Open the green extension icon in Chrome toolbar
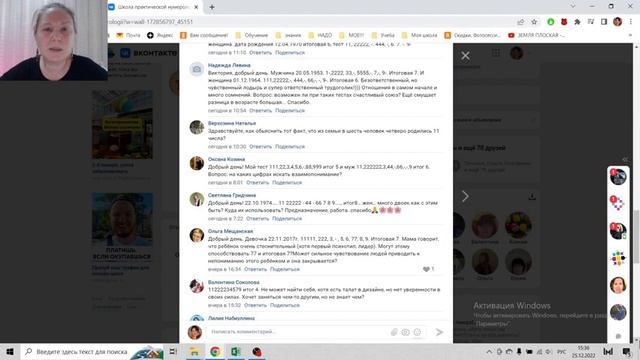Viewport: 640px width, 360px height. click(551, 22)
